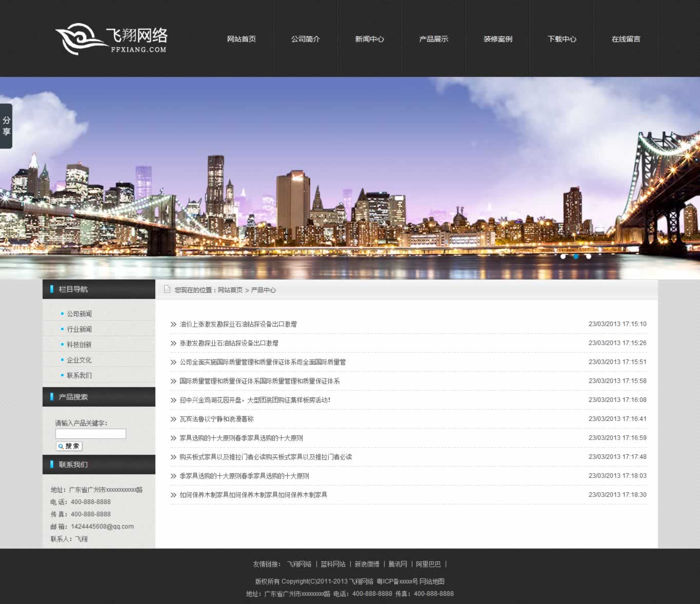Select the middle banner carousel dot
This screenshot has width=700, height=604.
576,256
